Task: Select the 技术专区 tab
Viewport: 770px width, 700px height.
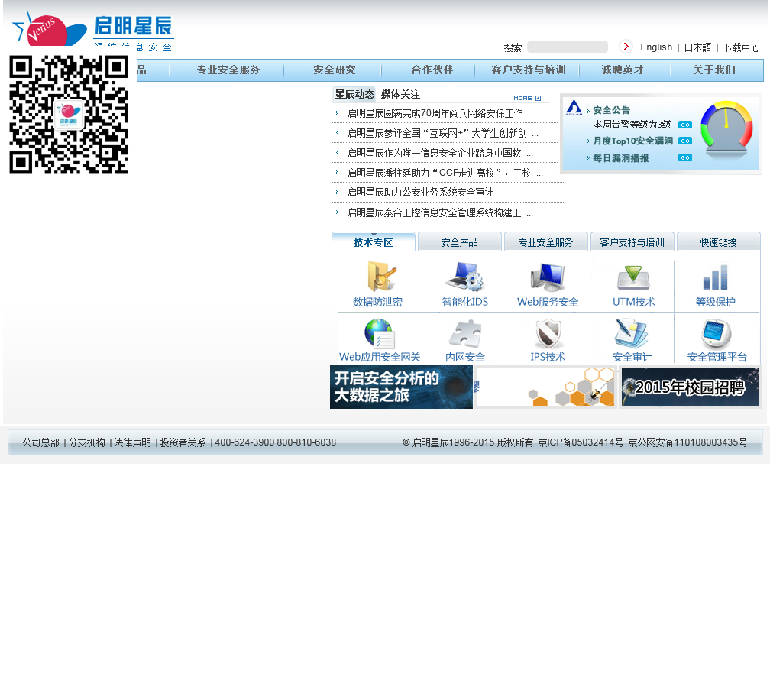Action: point(374,242)
